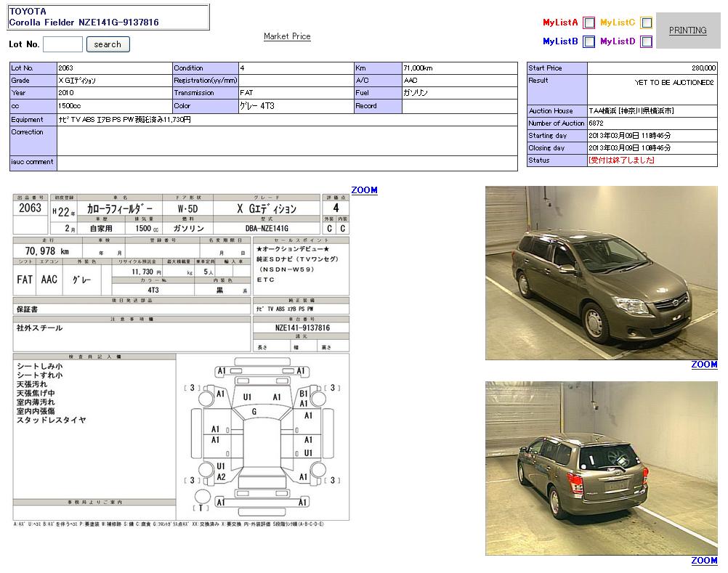The width and height of the screenshot is (728, 573).
Task: Open the Market Price link
Action: 287,36
